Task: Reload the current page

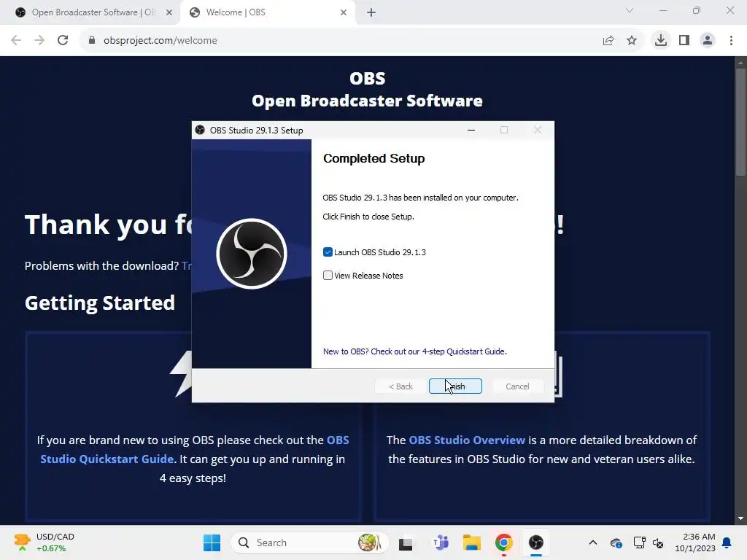Action: pyautogui.click(x=63, y=41)
